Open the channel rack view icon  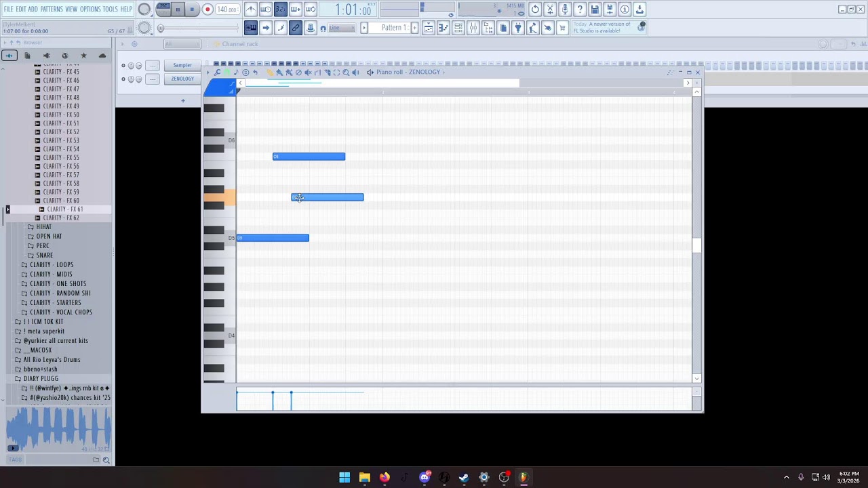click(x=458, y=28)
